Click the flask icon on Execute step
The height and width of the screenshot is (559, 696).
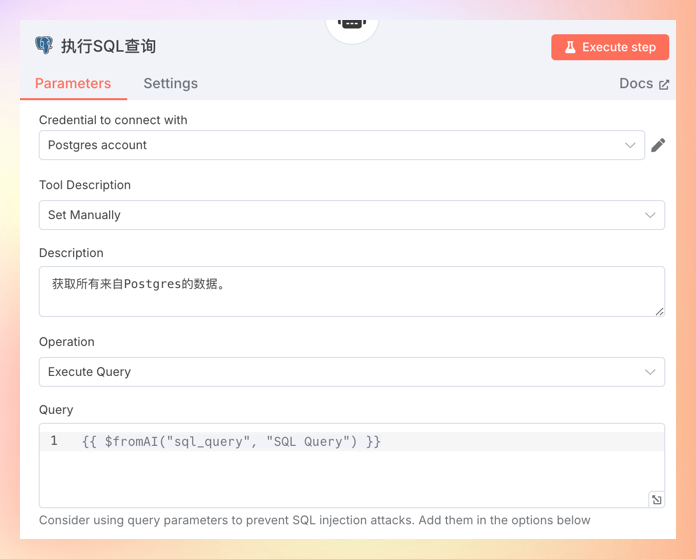pyautogui.click(x=570, y=47)
